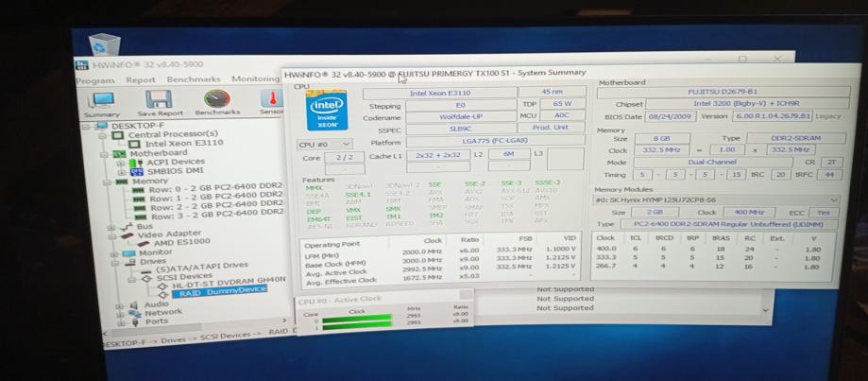The image size is (868, 381).
Task: Click scroll-down arrow in details pane
Action: tap(766, 310)
